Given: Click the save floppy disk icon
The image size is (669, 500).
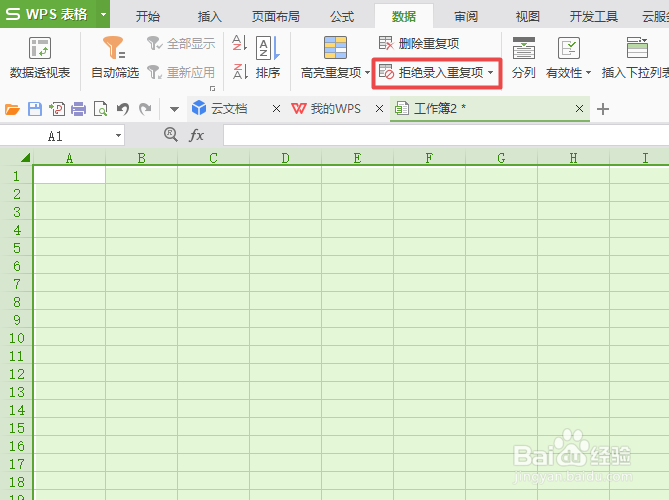Looking at the screenshot, I should coord(35,109).
